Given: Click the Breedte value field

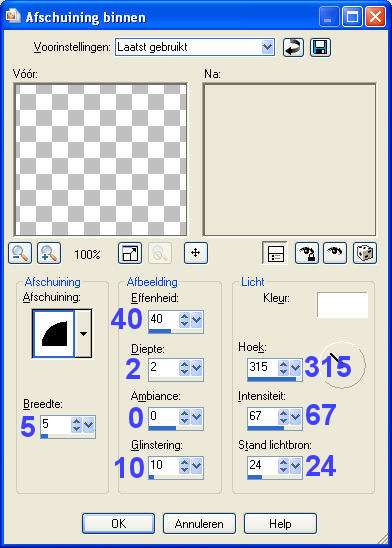Looking at the screenshot, I should tap(55, 425).
